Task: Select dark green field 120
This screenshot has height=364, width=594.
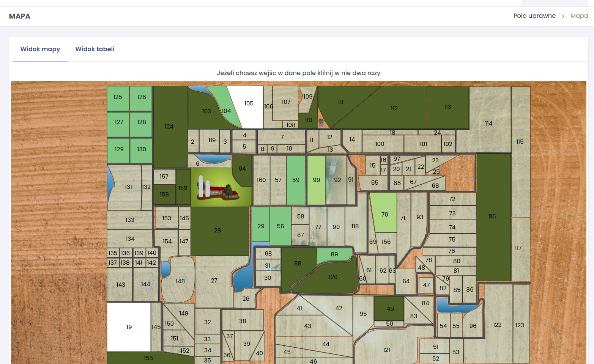Action: (333, 278)
